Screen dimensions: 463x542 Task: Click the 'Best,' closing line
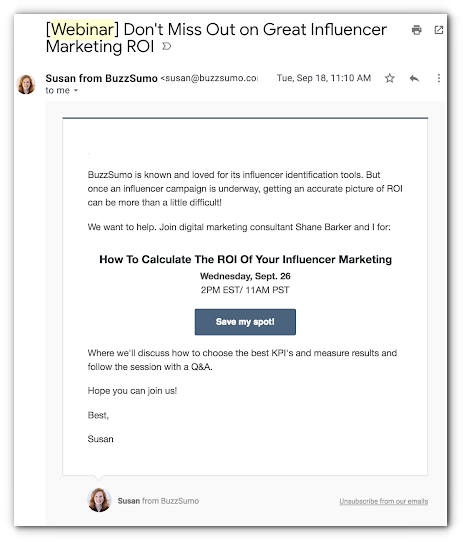click(x=98, y=415)
